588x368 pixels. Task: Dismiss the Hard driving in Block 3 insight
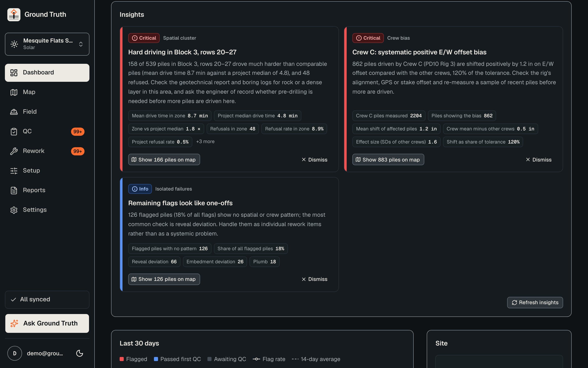(314, 160)
